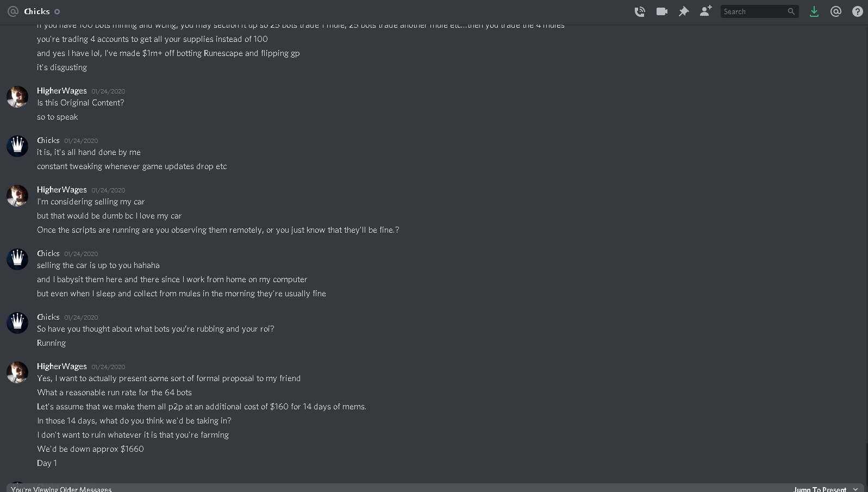Click the Chicks channel title in header
This screenshot has height=492, width=868.
pyautogui.click(x=37, y=11)
